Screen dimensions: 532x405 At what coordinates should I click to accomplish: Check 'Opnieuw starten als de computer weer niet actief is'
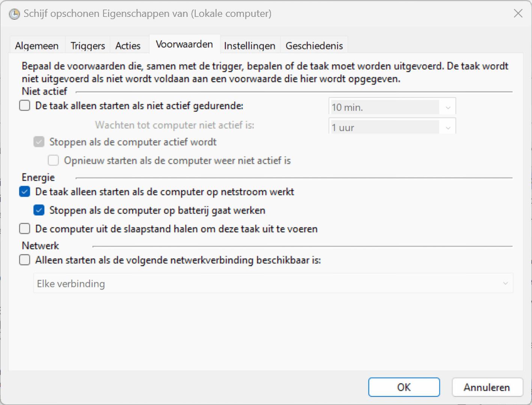point(53,160)
